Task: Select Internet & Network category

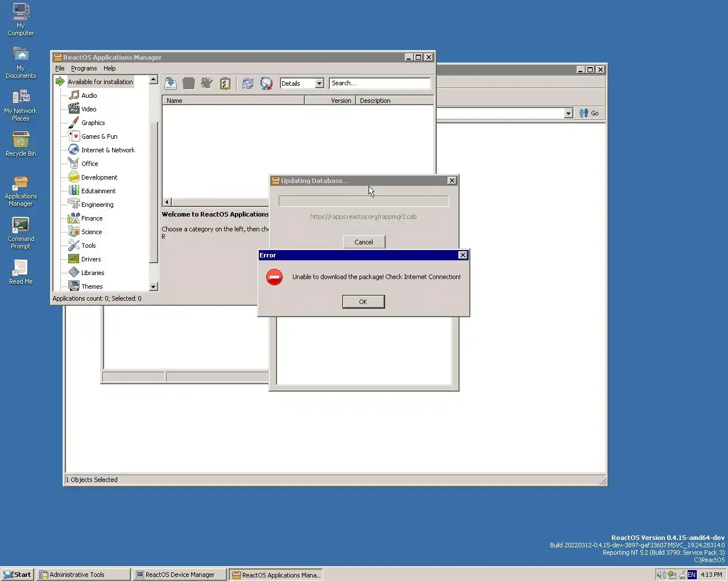Action: pos(107,150)
